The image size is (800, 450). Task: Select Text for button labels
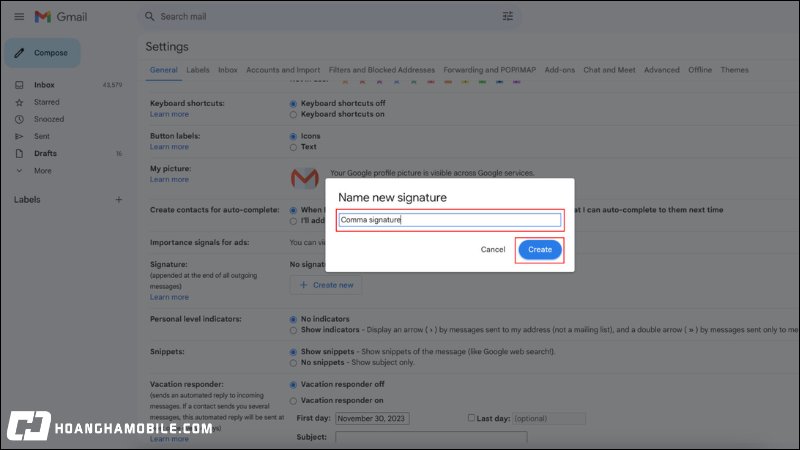click(x=293, y=147)
